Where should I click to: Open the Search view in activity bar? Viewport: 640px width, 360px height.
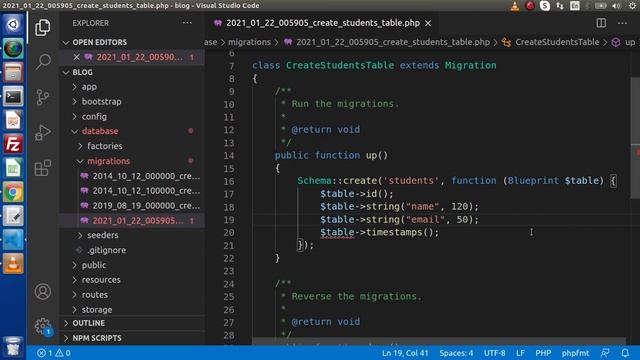coord(42,62)
